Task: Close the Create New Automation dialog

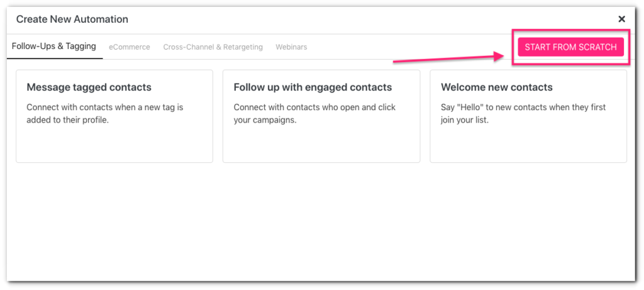Action: point(622,19)
